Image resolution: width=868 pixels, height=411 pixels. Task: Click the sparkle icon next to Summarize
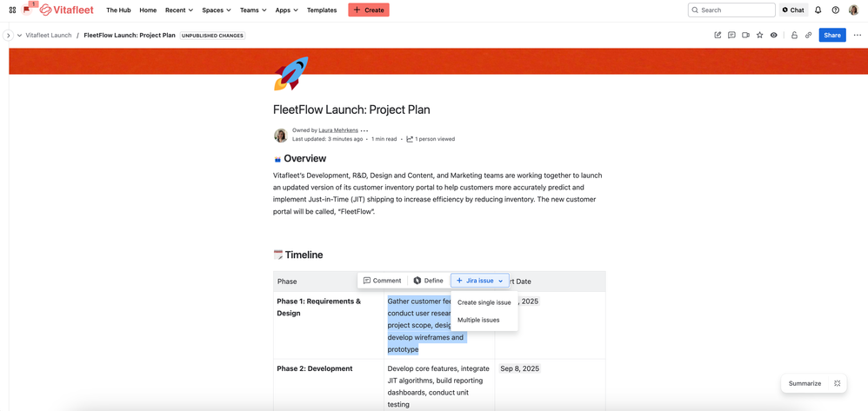[837, 383]
